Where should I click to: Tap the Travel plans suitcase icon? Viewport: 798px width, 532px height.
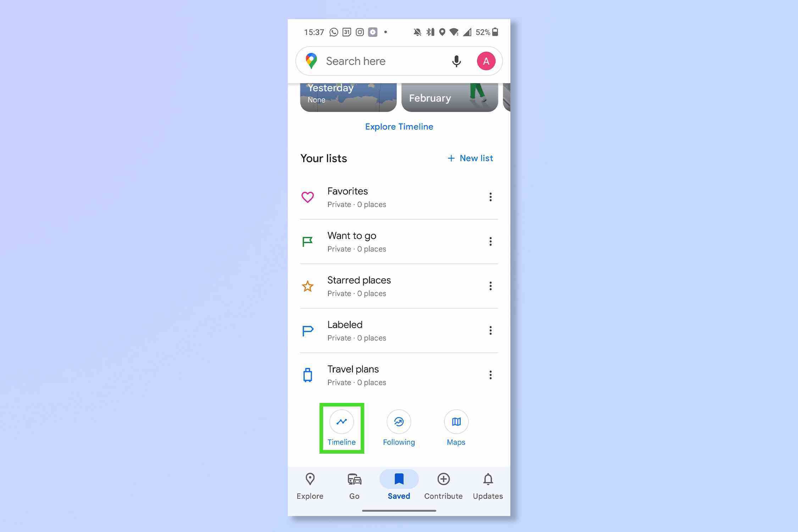[307, 375]
